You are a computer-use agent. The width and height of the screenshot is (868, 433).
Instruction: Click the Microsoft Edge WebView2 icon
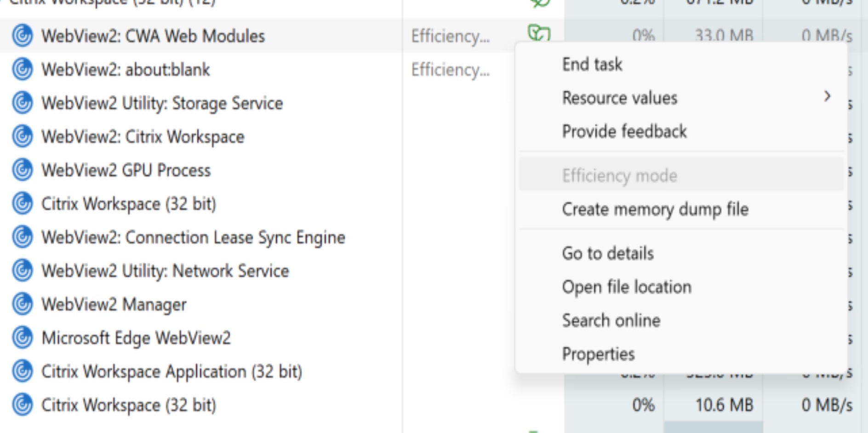(x=22, y=338)
